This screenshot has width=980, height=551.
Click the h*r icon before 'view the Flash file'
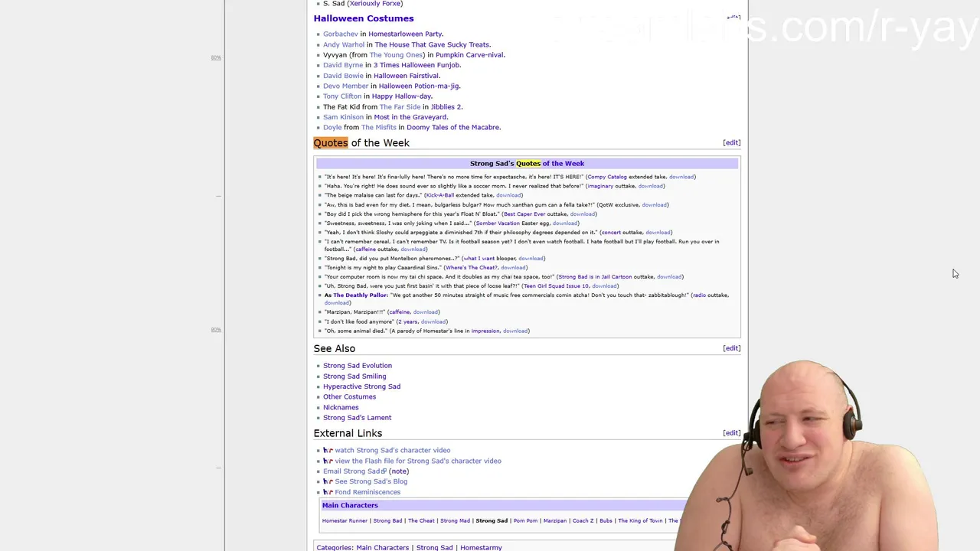click(x=328, y=461)
